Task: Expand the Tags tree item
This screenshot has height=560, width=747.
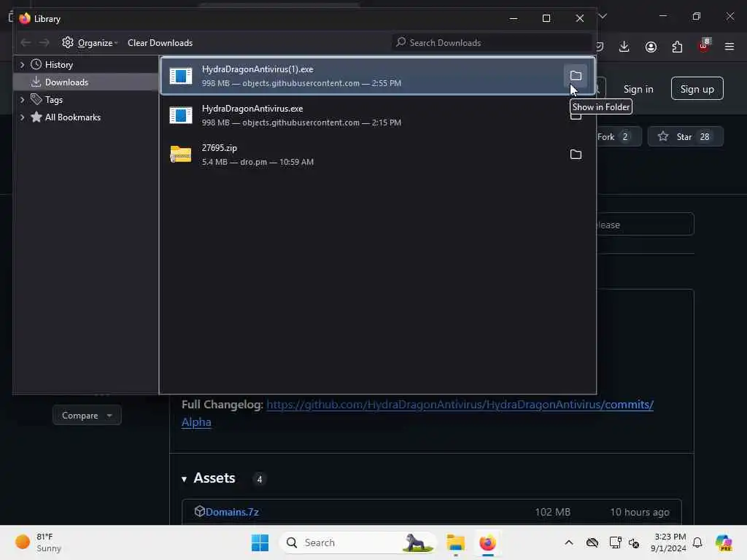Action: [23, 99]
